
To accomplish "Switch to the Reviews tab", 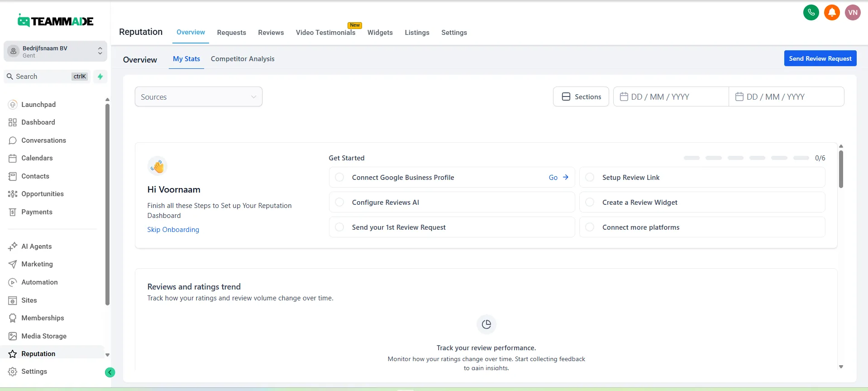I will point(271,33).
